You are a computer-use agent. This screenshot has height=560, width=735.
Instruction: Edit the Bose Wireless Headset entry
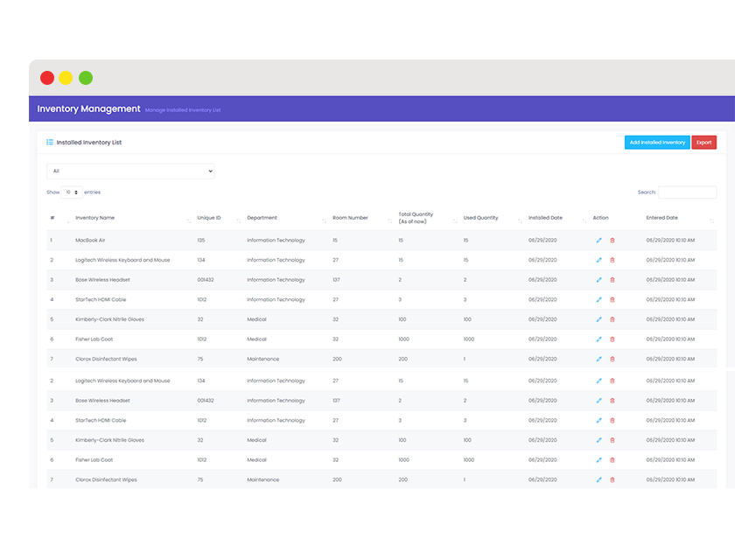tap(598, 279)
